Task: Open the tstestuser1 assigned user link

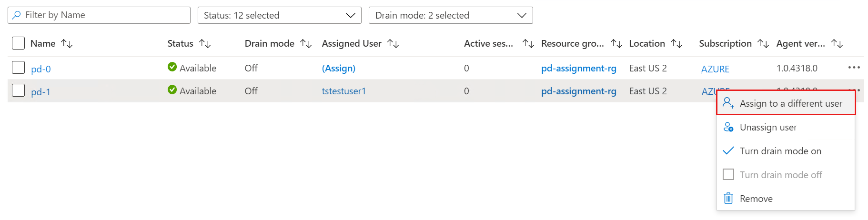Action: [343, 91]
